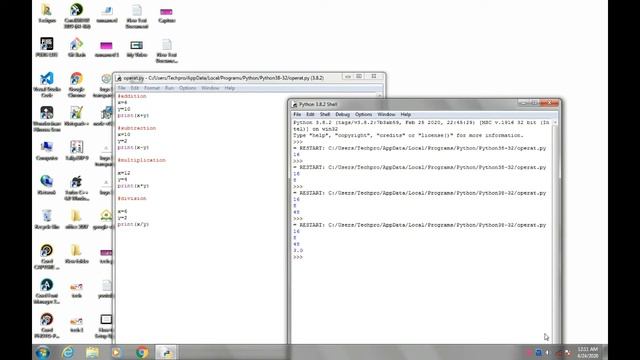640x360 pixels.
Task: Select the office 2007 folder icon
Action: point(77,219)
